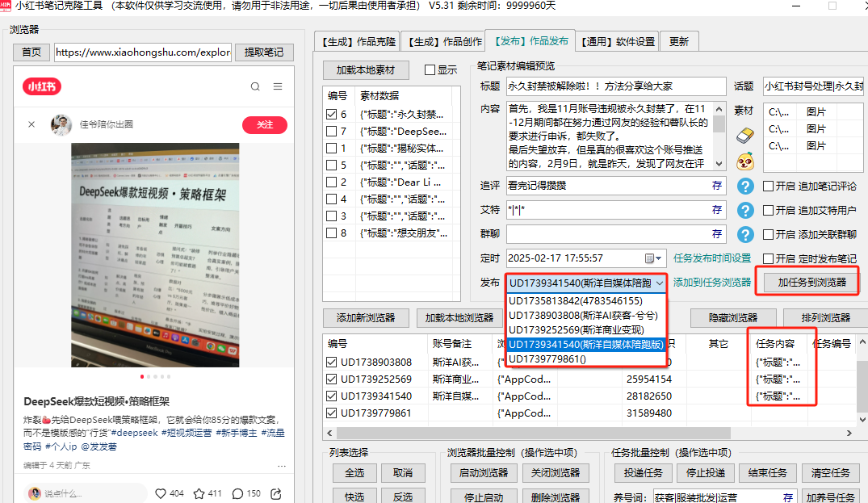
Task: Open help icon next to 追加笔记评论
Action: pyautogui.click(x=744, y=187)
